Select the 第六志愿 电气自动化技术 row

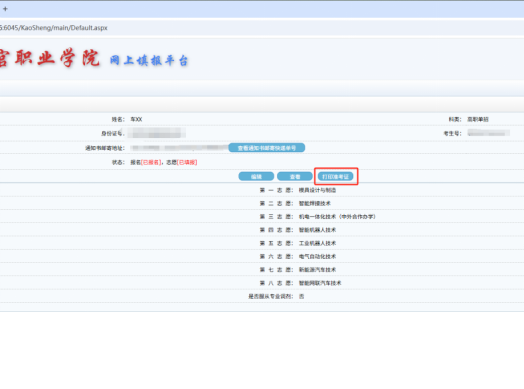tap(262, 256)
